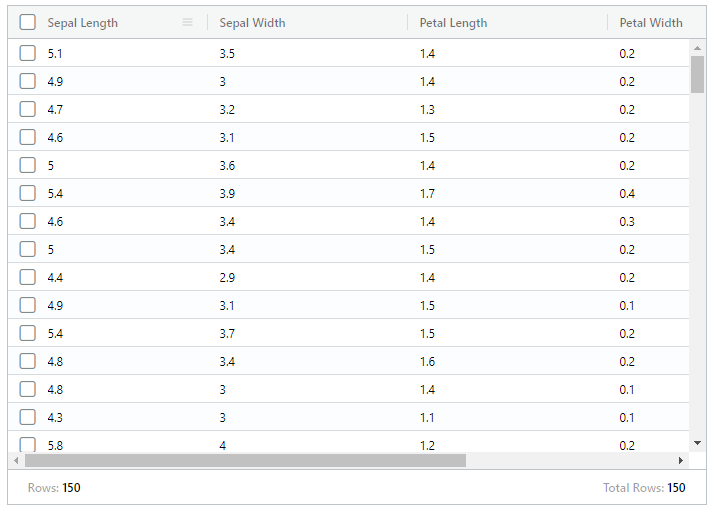Click the scroll right arrow
The width and height of the screenshot is (727, 514).
coord(681,461)
